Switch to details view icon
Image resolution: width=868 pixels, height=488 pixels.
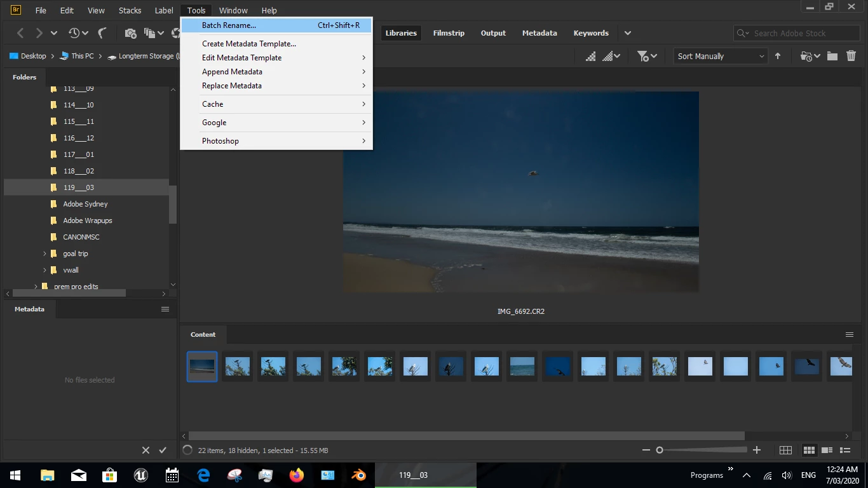pos(827,450)
